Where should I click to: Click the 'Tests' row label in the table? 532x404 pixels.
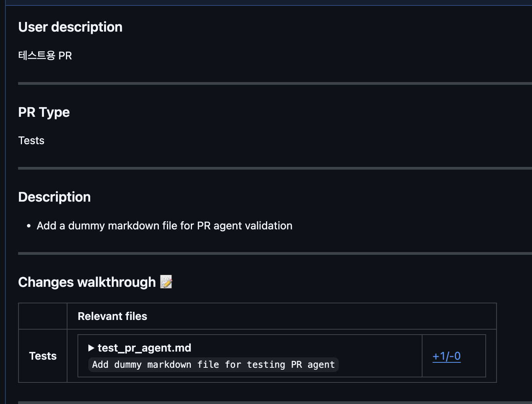point(43,356)
